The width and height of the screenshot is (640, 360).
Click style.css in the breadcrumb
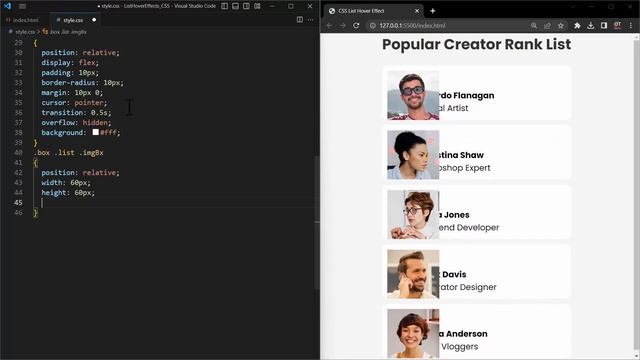coord(24,31)
